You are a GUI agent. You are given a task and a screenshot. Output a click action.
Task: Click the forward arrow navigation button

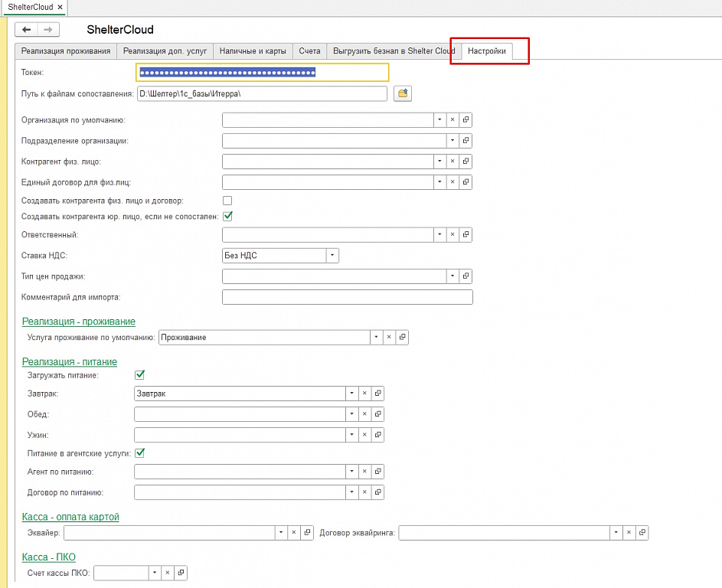pyautogui.click(x=48, y=30)
